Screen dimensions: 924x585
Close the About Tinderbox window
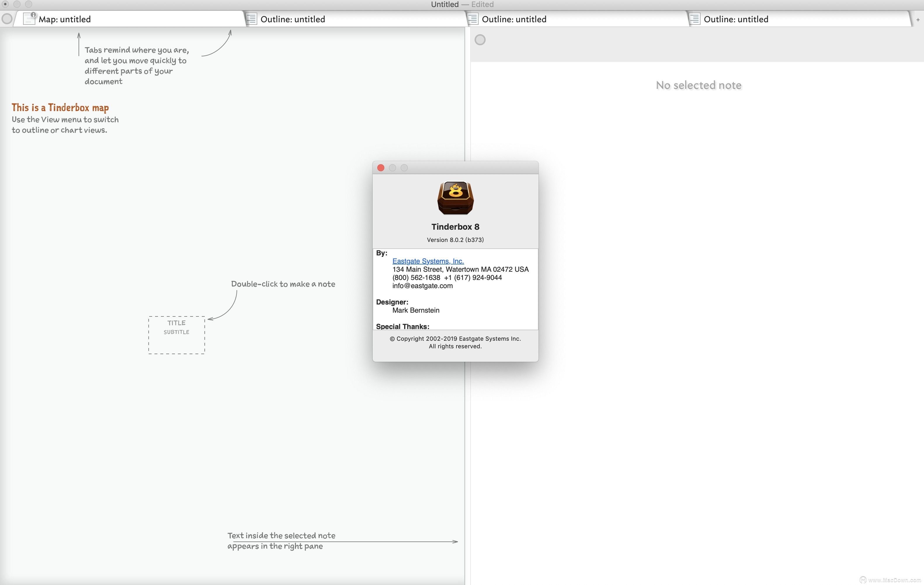click(x=381, y=168)
